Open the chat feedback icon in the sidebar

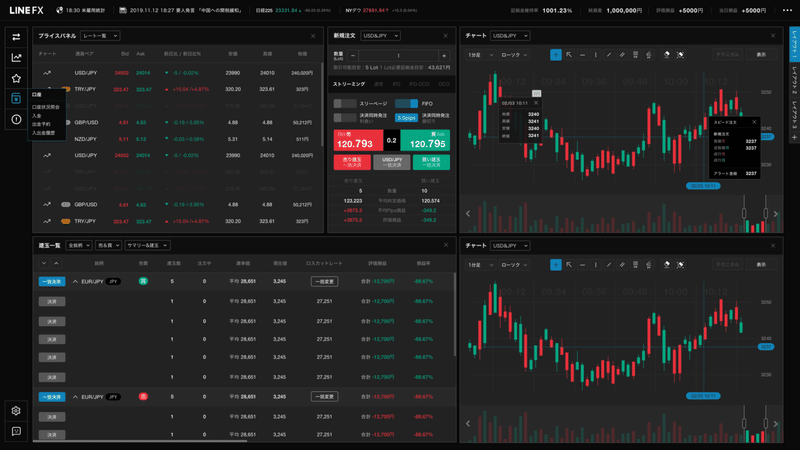click(16, 431)
